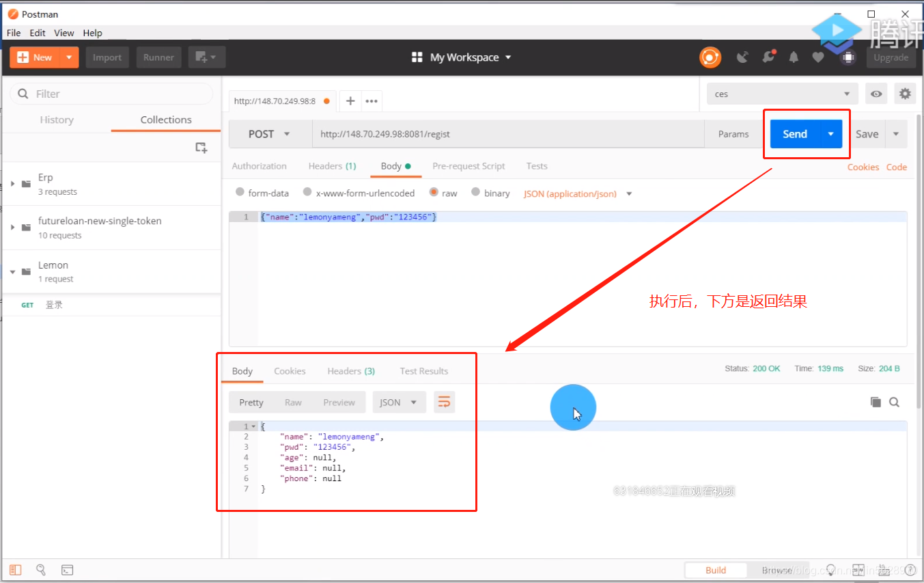Viewport: 924px width, 583px height.
Task: Open the tab options ellipsis menu
Action: pos(372,100)
